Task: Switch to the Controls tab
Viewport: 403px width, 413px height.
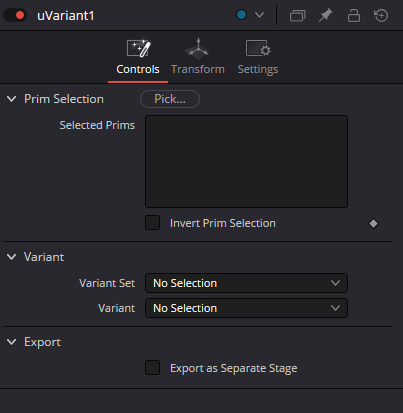Action: tap(138, 57)
